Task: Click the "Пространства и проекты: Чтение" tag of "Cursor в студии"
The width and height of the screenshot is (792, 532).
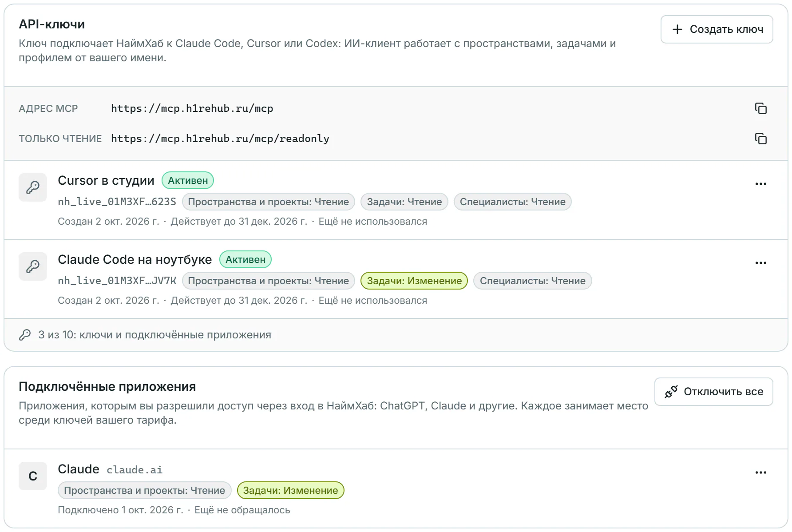Action: [268, 202]
